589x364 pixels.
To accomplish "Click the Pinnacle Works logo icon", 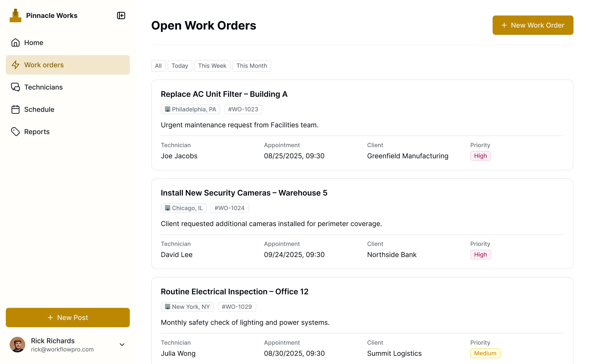I will (x=15, y=15).
